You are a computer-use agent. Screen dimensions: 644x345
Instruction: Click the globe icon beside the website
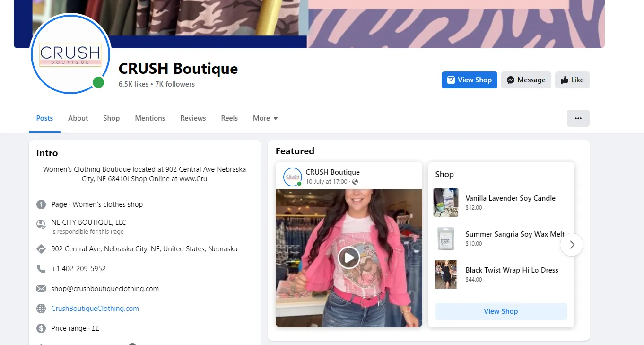click(x=41, y=309)
